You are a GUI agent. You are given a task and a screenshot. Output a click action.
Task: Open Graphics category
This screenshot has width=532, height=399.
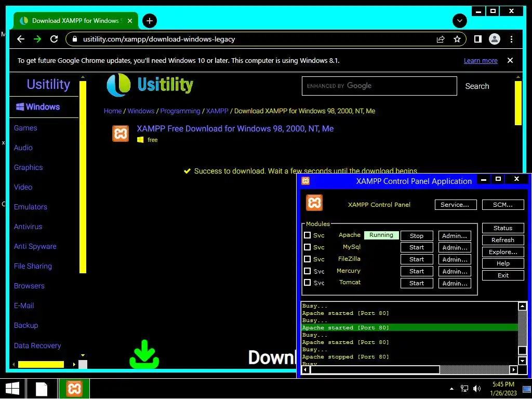28,167
